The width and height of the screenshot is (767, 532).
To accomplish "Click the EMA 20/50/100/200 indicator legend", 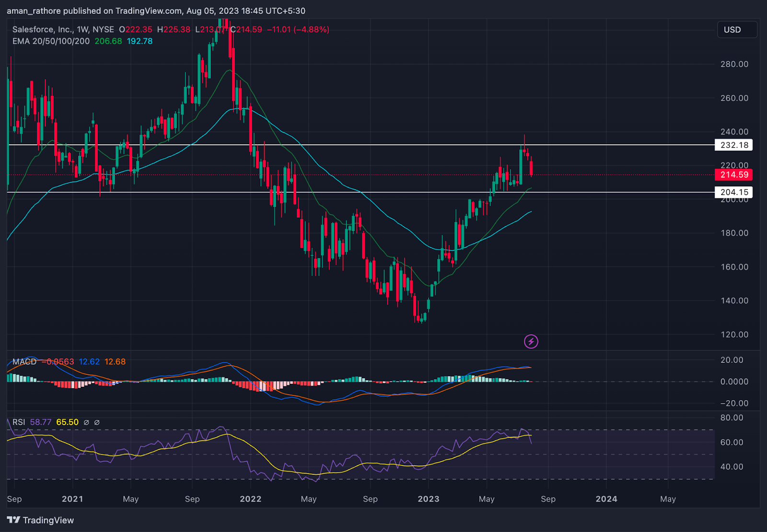I will point(51,41).
